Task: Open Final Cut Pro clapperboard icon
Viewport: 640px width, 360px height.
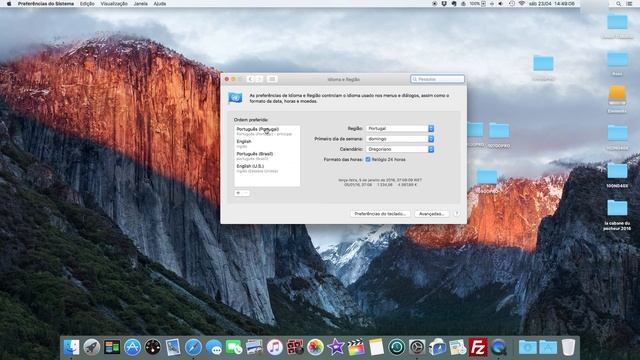Action: pos(356,347)
